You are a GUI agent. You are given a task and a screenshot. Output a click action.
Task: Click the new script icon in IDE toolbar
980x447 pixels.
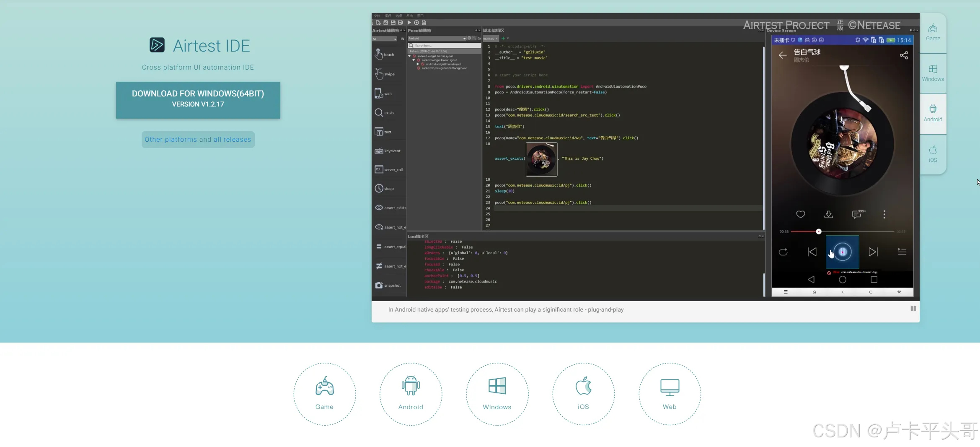[378, 23]
